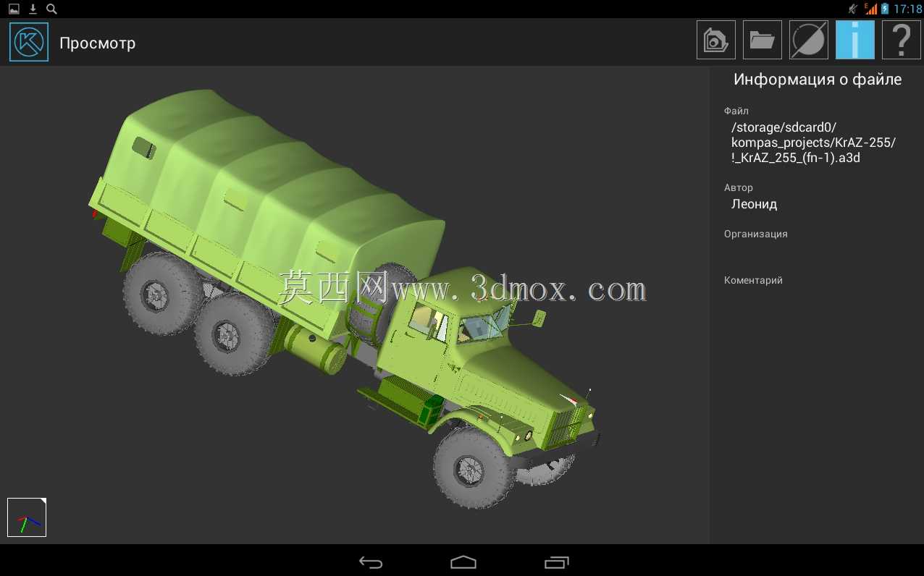Tap the download notification icon
924x576 pixels.
(33, 9)
